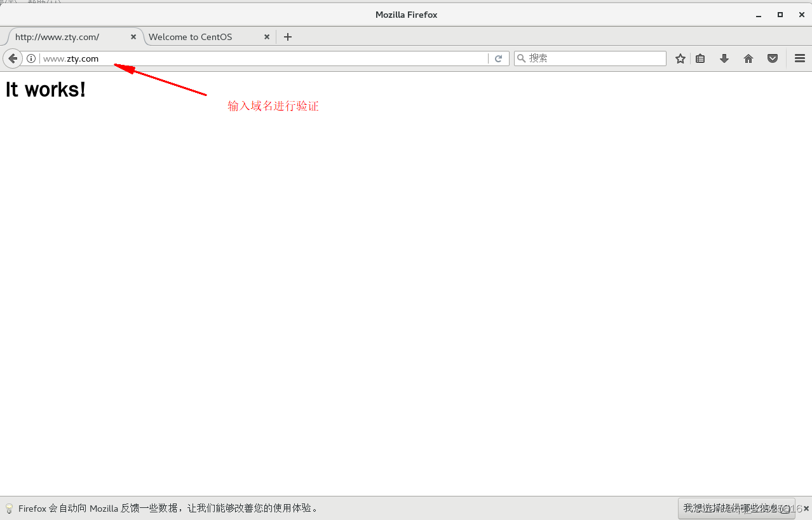Click the Back navigation arrow button

(x=13, y=58)
